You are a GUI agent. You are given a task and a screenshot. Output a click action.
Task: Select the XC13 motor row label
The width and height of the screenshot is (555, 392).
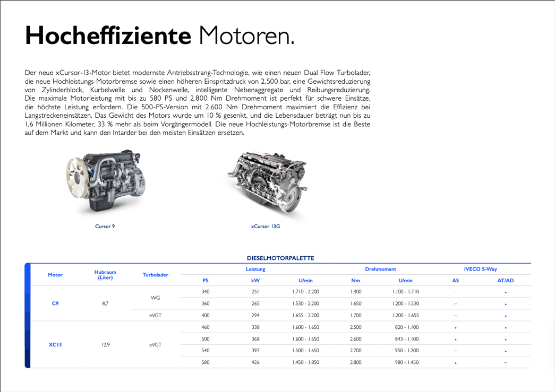[x=55, y=344]
